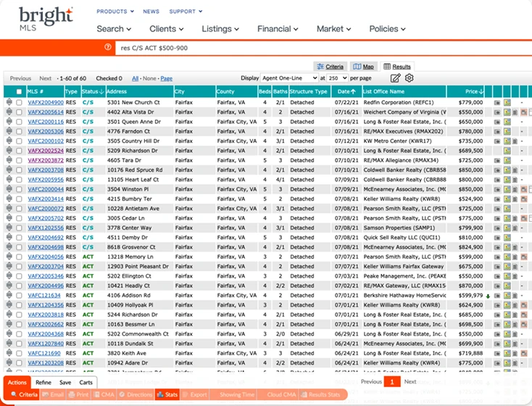Open listing VAFX2002524 link
Viewport: 532px width, 406px height.
(x=46, y=150)
